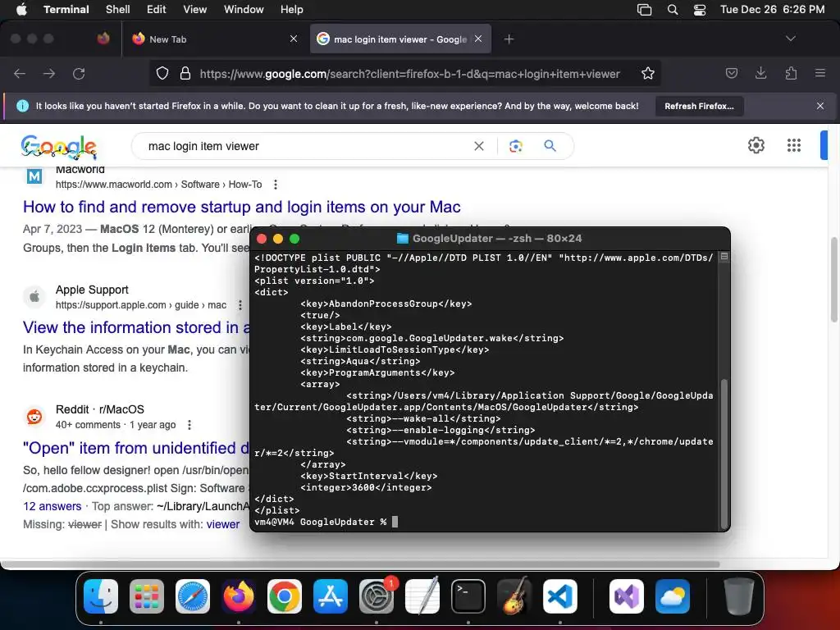Click the Terminal window scrollbar thumb
Image resolution: width=840 pixels, height=630 pixels.
pos(724,453)
